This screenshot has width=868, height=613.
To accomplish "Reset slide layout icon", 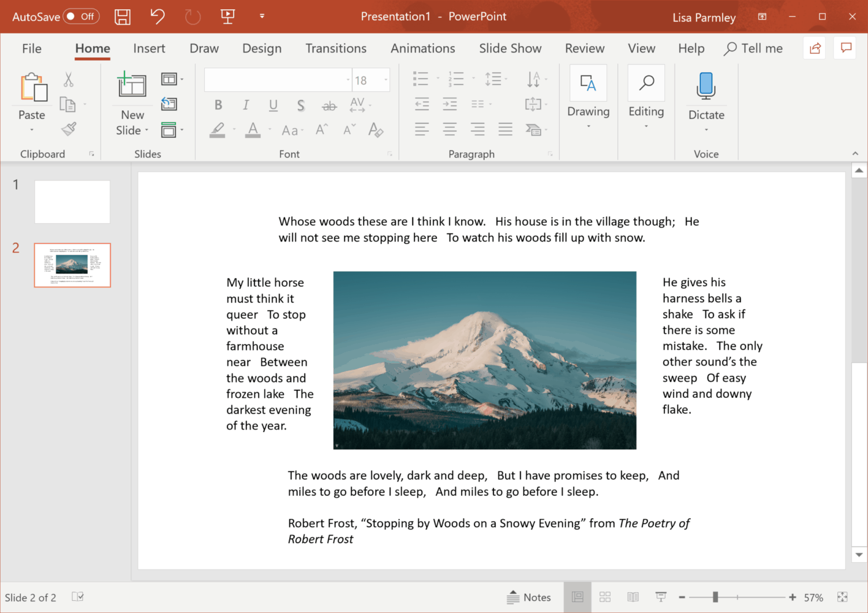I will pos(169,104).
